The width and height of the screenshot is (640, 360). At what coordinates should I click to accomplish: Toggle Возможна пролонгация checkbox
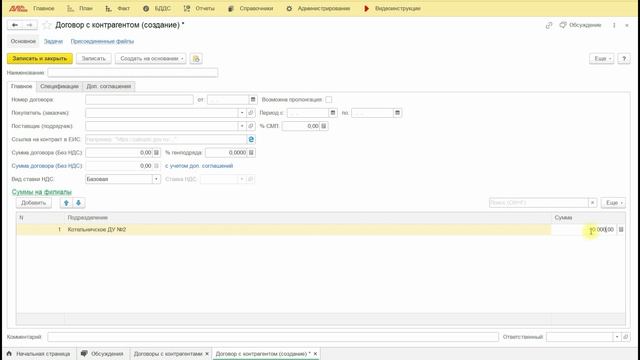pos(329,100)
